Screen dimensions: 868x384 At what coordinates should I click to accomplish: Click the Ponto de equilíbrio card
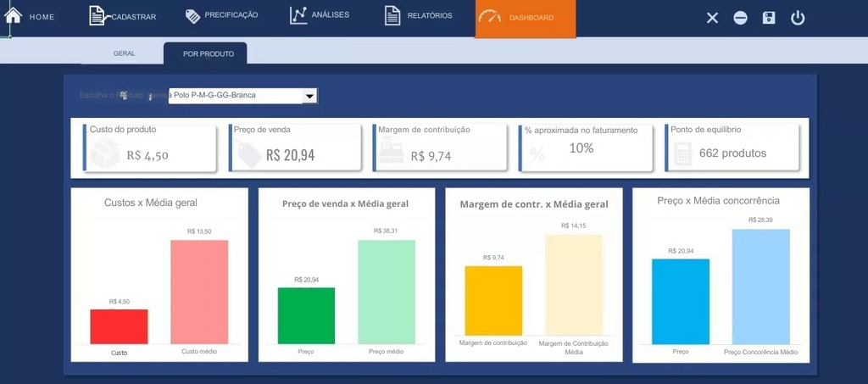[732, 147]
